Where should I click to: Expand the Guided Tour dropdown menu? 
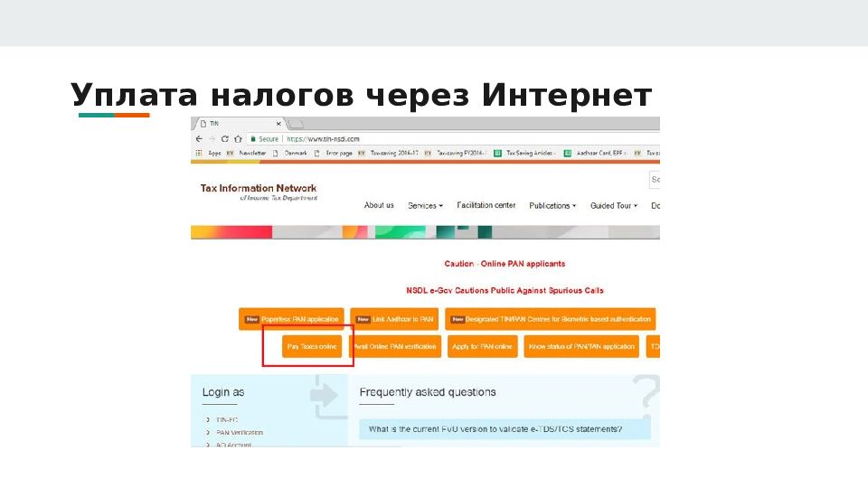click(x=614, y=205)
